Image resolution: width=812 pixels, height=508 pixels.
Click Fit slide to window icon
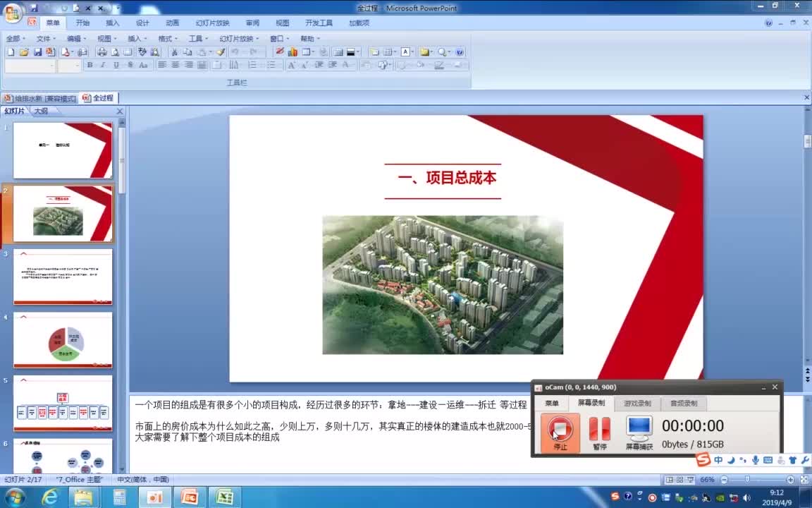[x=804, y=480]
